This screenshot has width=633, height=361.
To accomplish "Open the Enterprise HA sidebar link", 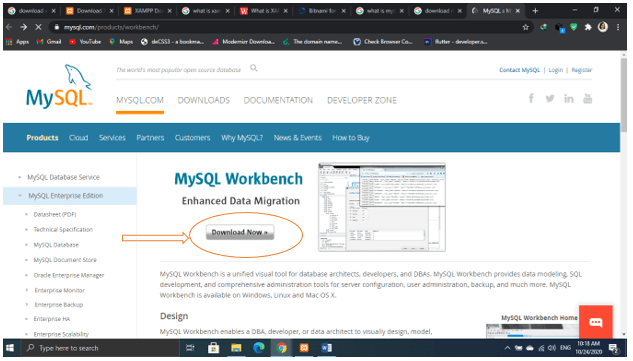I will coord(52,320).
